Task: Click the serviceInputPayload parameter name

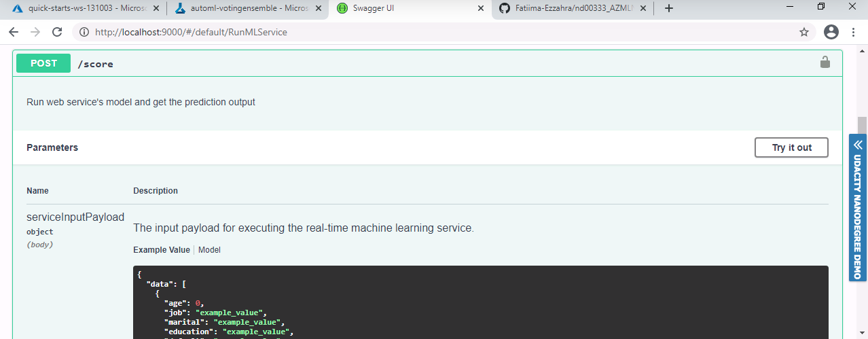Action: pyautogui.click(x=75, y=217)
